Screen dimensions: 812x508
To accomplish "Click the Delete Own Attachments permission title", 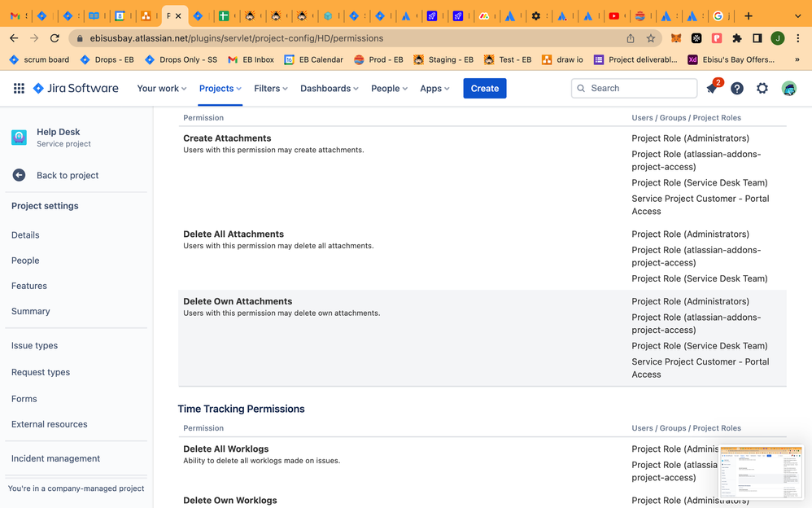I will 238,301.
